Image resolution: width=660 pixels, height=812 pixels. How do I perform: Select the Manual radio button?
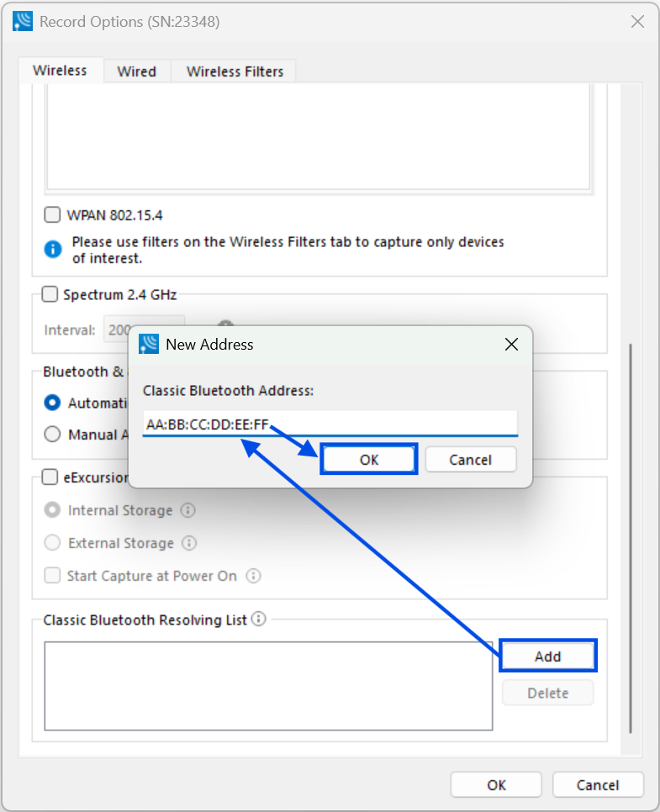52,434
